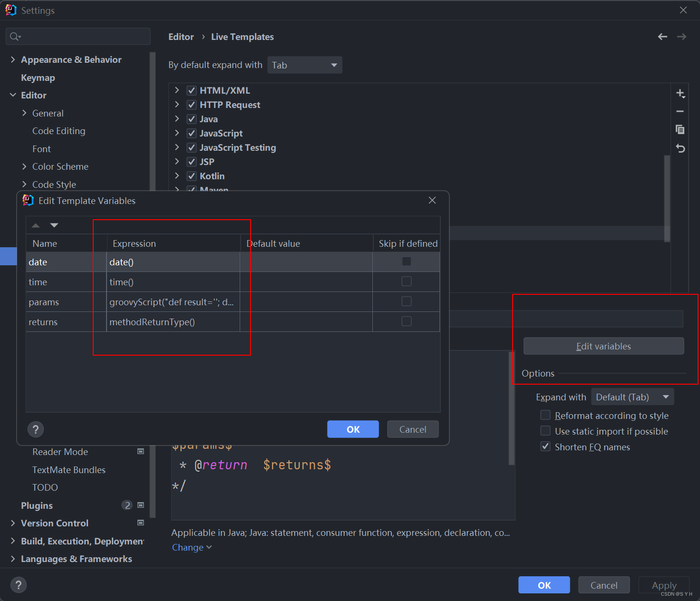Screen dimensions: 700x601
Task: Click the template text editor scrollbar
Action: point(512,408)
